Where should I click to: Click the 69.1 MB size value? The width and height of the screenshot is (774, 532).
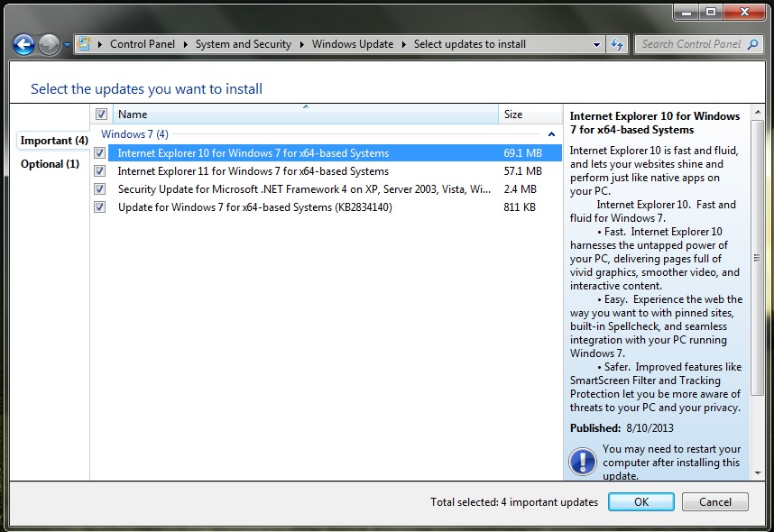coord(522,153)
